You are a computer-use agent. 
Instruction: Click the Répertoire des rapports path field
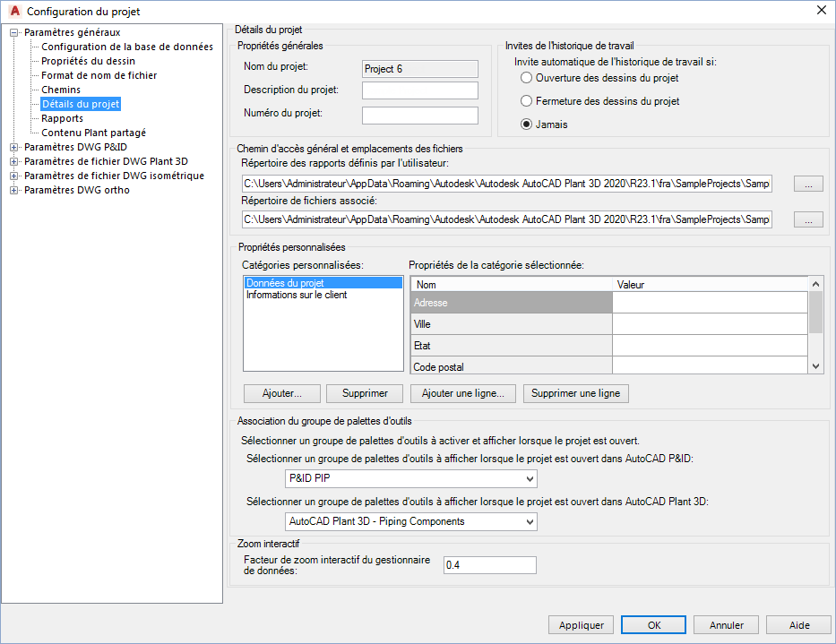click(506, 184)
